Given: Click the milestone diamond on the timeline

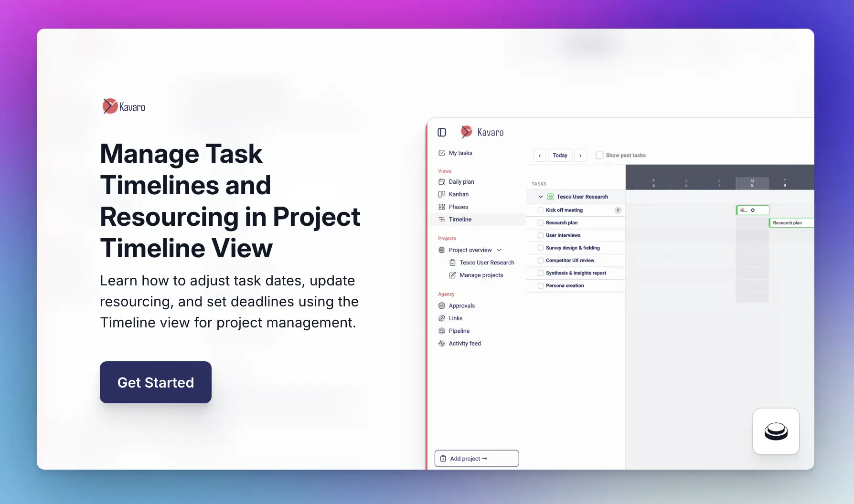Looking at the screenshot, I should [x=753, y=210].
